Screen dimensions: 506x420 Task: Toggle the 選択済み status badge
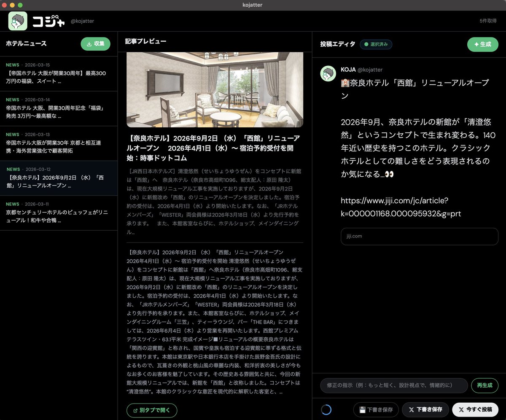tap(375, 44)
